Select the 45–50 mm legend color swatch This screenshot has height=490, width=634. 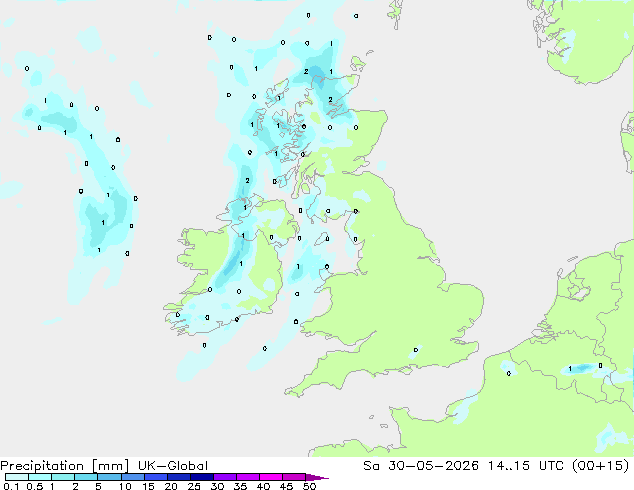pos(294,477)
